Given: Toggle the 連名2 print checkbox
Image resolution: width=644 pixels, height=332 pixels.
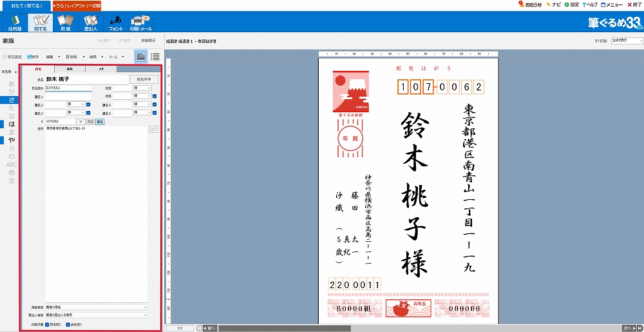Looking at the screenshot, I should (88, 104).
